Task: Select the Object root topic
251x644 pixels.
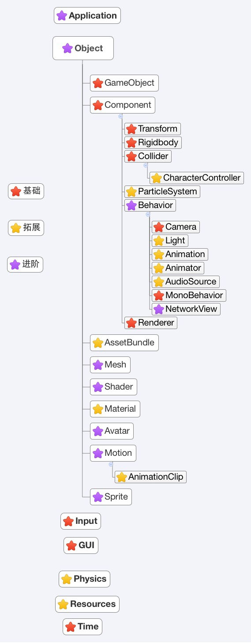Action: 83,48
